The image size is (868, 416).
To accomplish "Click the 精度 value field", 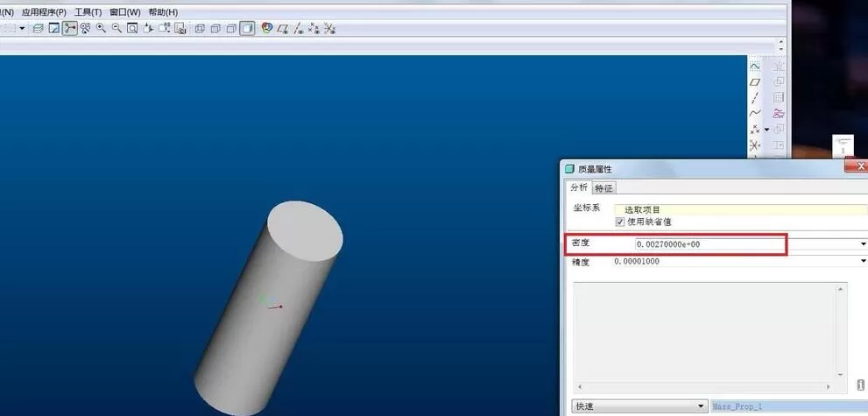I will tap(735, 261).
